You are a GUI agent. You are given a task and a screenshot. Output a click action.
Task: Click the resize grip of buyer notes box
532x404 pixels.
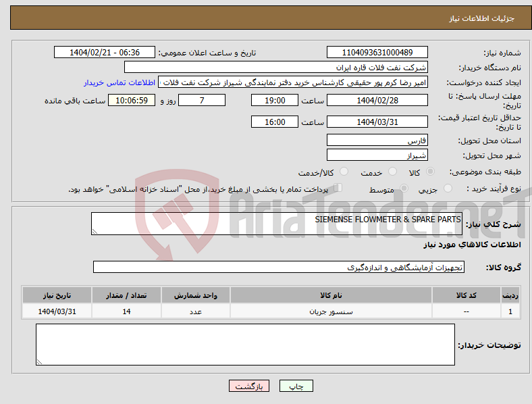[39, 362]
